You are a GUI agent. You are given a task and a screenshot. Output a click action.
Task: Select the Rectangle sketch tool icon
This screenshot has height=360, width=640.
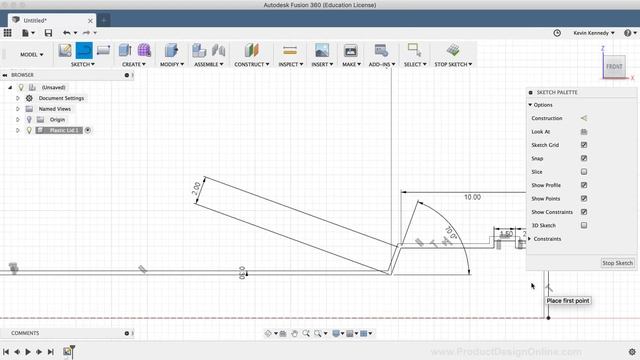(103, 50)
